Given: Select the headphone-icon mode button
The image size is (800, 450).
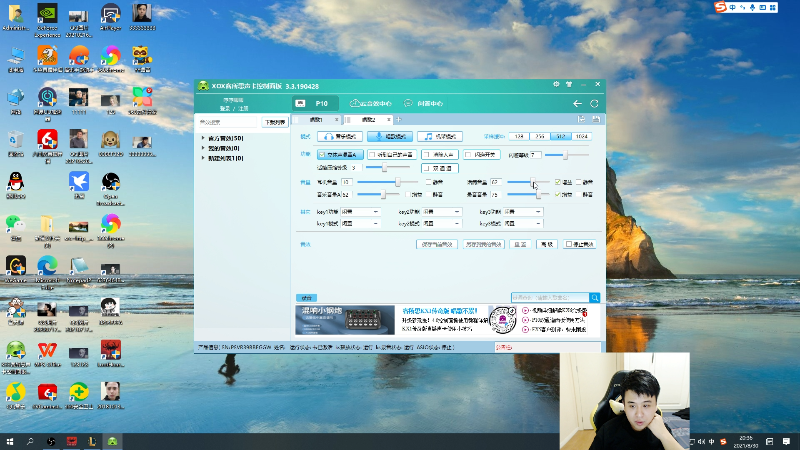Looking at the screenshot, I should pos(340,137).
